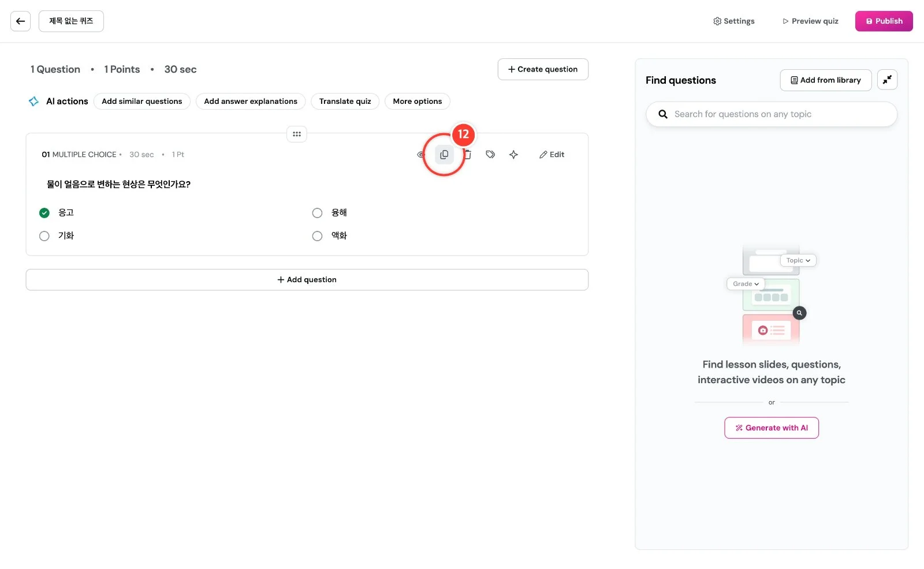Click Preview quiz
Viewport: 924px width, 569px height.
coord(811,21)
